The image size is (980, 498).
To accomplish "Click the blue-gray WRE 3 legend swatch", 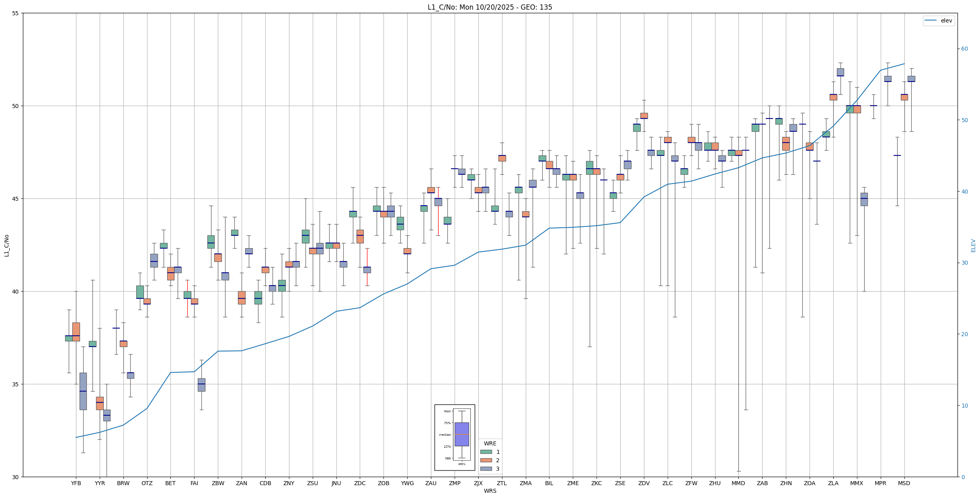I will coord(486,469).
